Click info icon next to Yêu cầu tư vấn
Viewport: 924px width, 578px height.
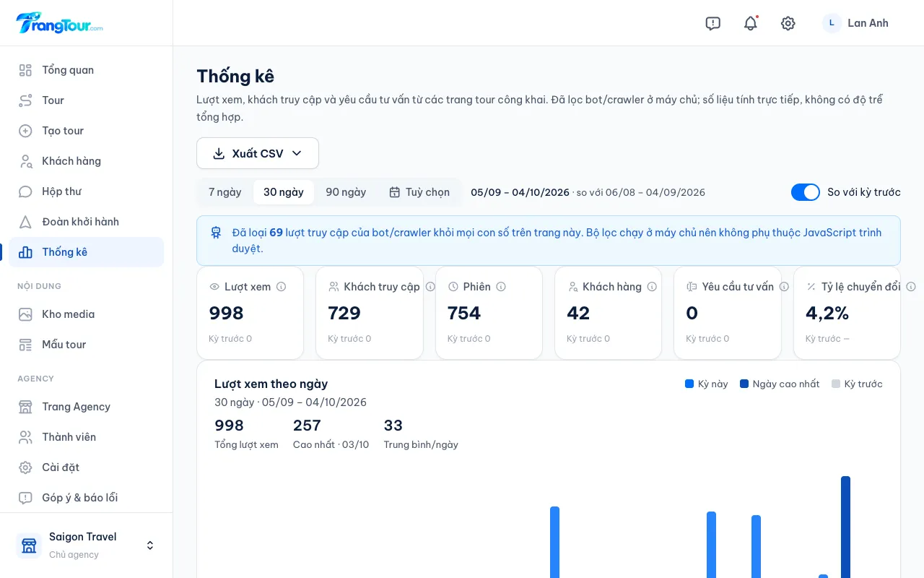point(784,287)
